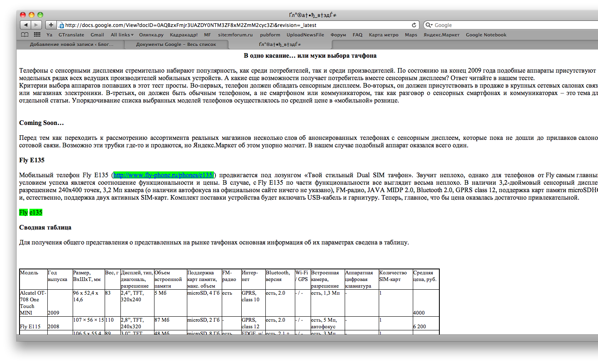Select the third tab with garbled title
This screenshot has width=598, height=364.
point(280,44)
